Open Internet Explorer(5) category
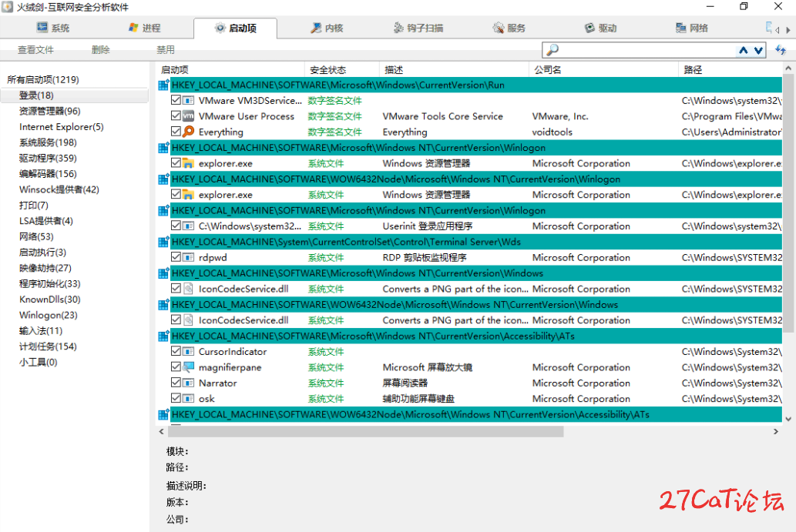The image size is (796, 532). (62, 127)
